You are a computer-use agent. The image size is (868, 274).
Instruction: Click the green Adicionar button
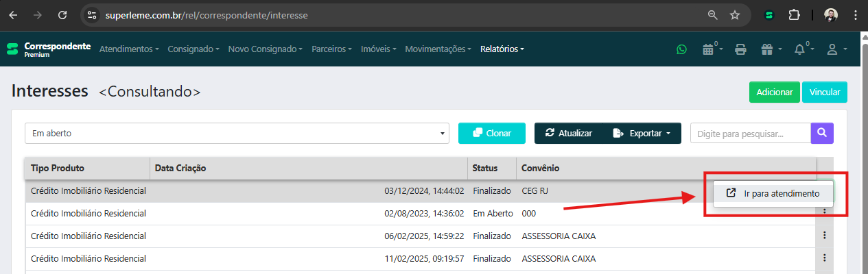pos(775,92)
